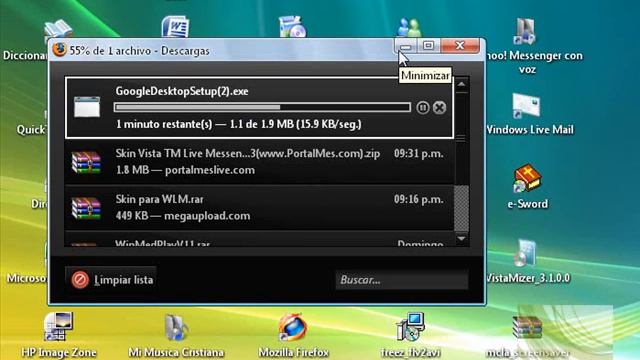Minimize the Descargas window
Viewport: 640px width, 360px height.
click(x=406, y=46)
